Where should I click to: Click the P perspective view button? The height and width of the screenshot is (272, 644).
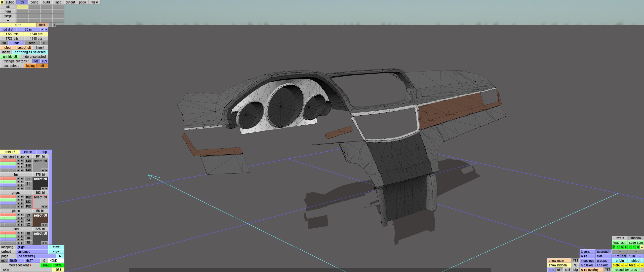tap(614, 247)
